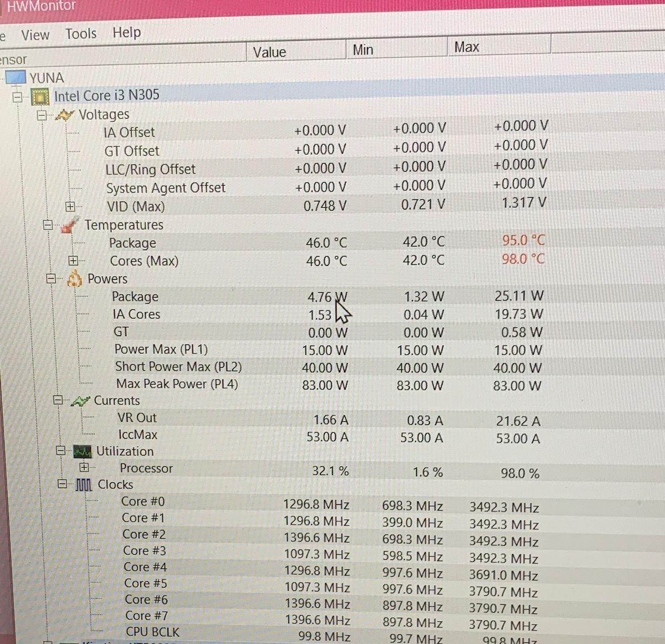Click the 19.73 W IA Cores max value
665x644 pixels.
[519, 314]
